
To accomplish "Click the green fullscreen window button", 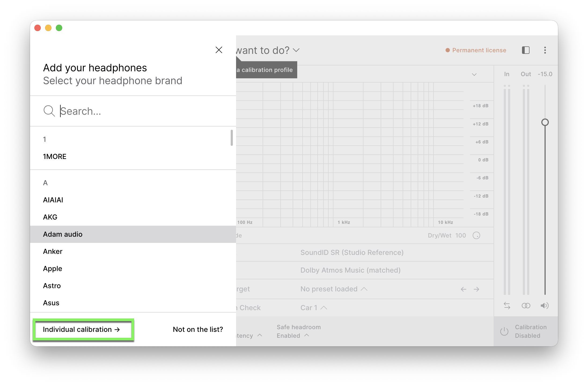I will tap(59, 28).
